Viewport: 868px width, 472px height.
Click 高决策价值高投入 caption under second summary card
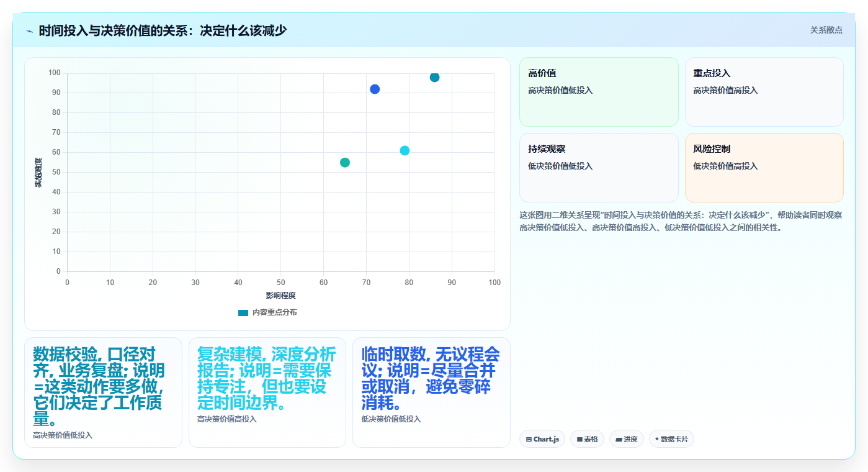tap(227, 419)
